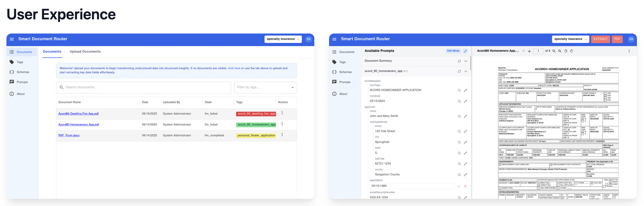The image size is (644, 206).
Task: Toggle Edit Mode pencil in Available Prompts
Action: (x=465, y=51)
